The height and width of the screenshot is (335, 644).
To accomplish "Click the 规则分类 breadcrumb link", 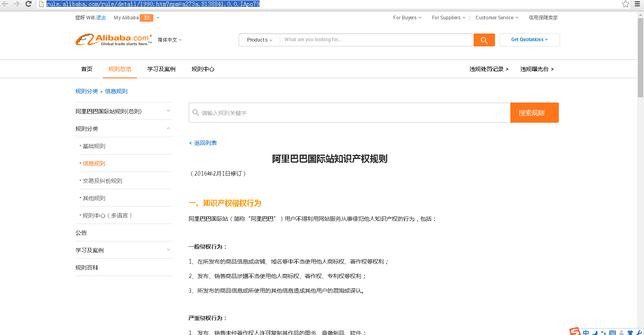I will pos(87,91).
